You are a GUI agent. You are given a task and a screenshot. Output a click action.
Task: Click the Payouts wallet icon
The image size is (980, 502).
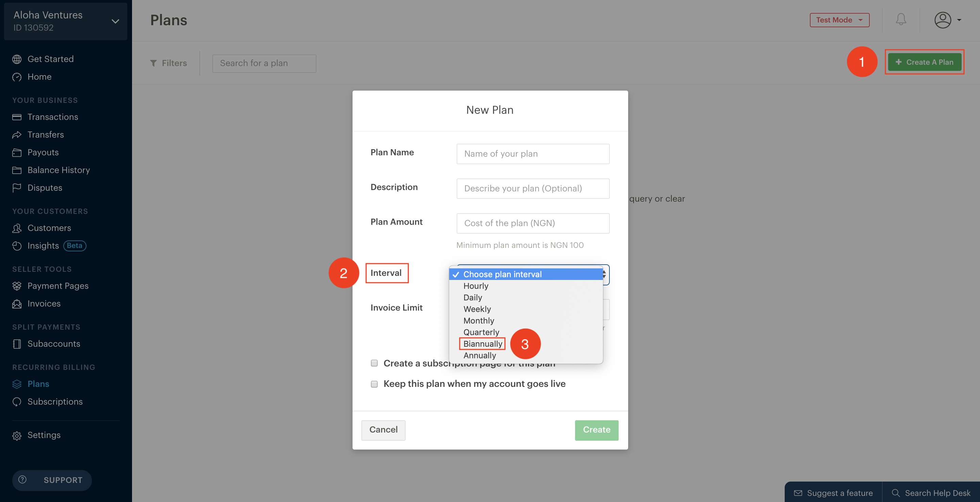coord(17,152)
